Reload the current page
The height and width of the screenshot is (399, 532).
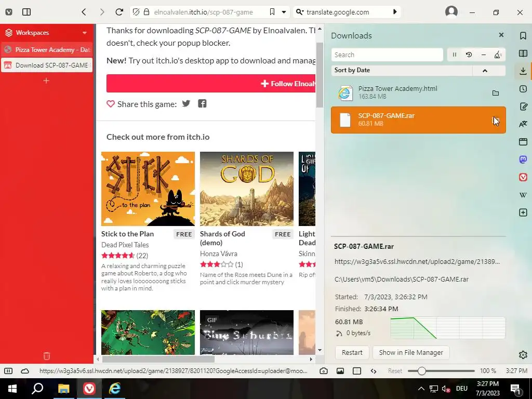coord(119,12)
